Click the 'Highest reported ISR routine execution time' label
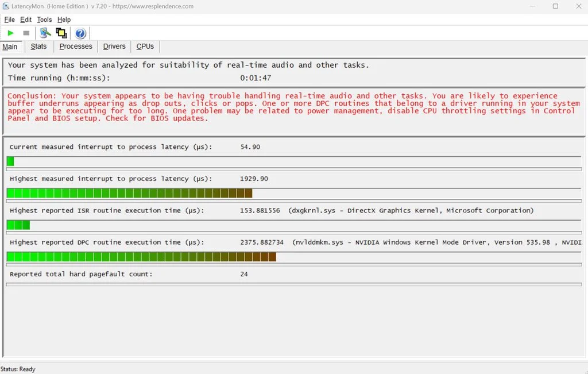 click(107, 211)
